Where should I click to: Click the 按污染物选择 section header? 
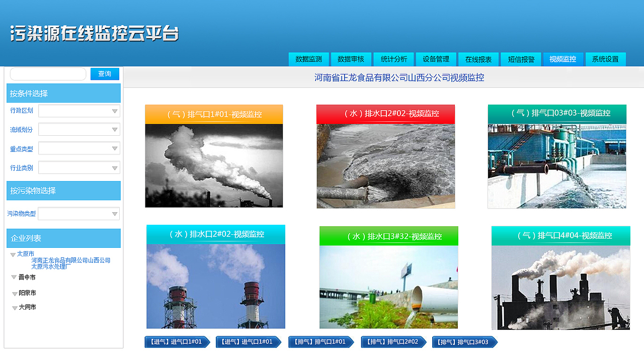[x=63, y=191]
